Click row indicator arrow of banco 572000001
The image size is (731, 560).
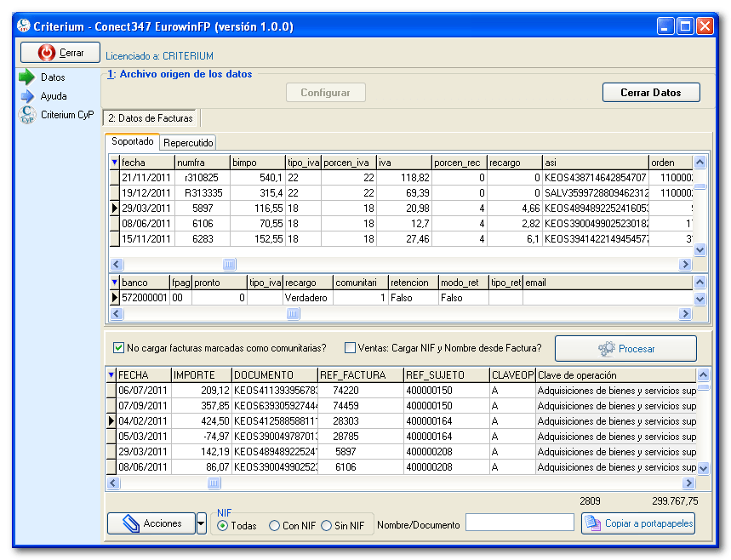coord(114,298)
